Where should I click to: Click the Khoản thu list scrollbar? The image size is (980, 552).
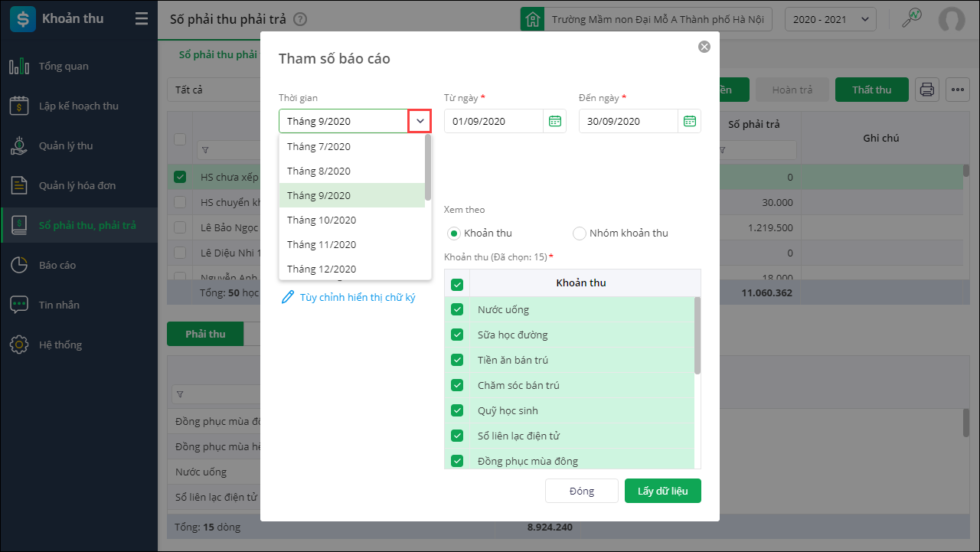(x=697, y=335)
